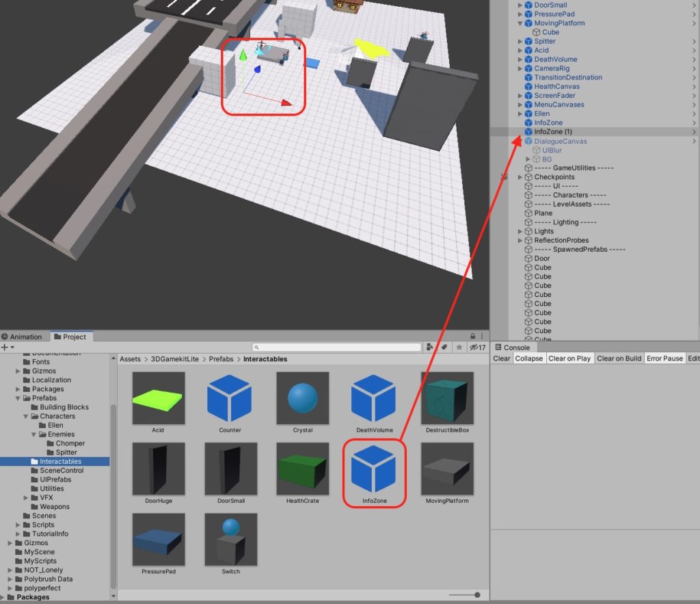Click the favorites star icon in Project toolbar
Image resolution: width=700 pixels, height=604 pixels.
coord(459,347)
